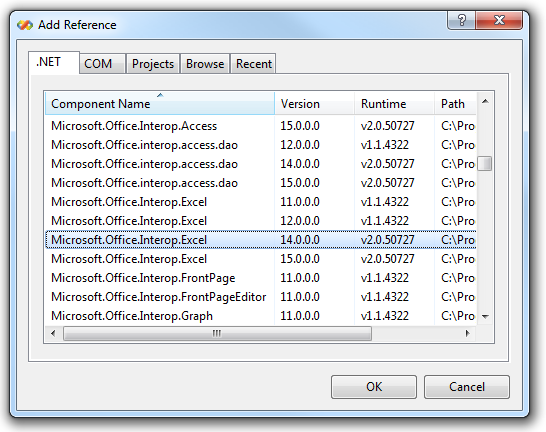Click the horizontal scroll left arrow
Viewport: 546px width, 432px height.
[x=53, y=333]
